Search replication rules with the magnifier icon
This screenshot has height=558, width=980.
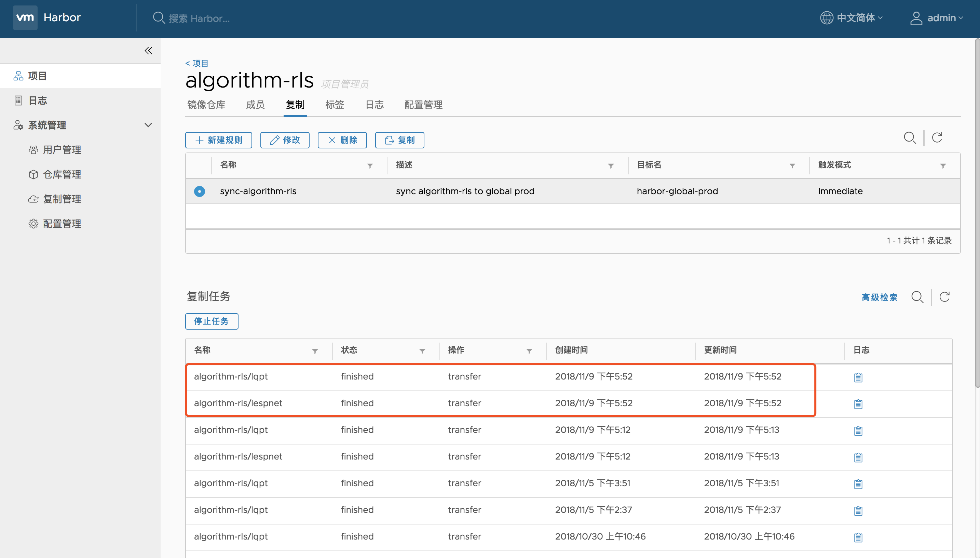click(910, 138)
